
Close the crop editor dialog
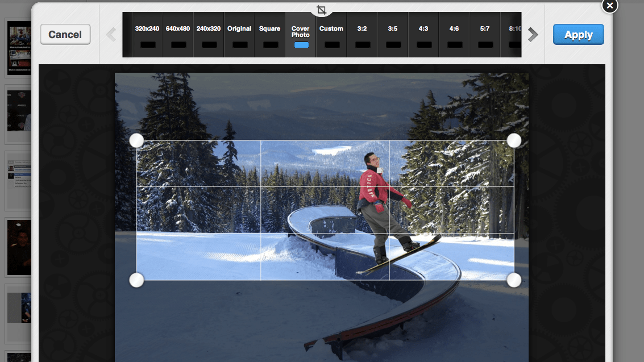click(609, 6)
